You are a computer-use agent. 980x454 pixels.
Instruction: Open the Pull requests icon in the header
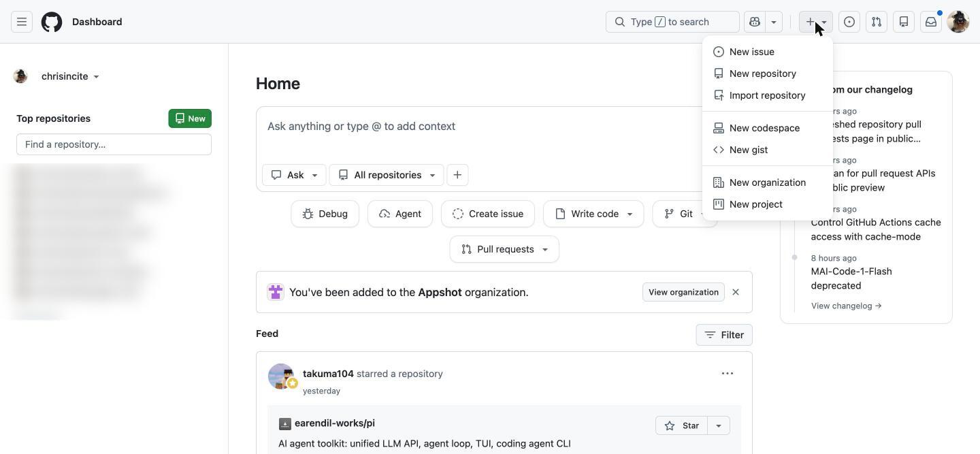pyautogui.click(x=877, y=22)
